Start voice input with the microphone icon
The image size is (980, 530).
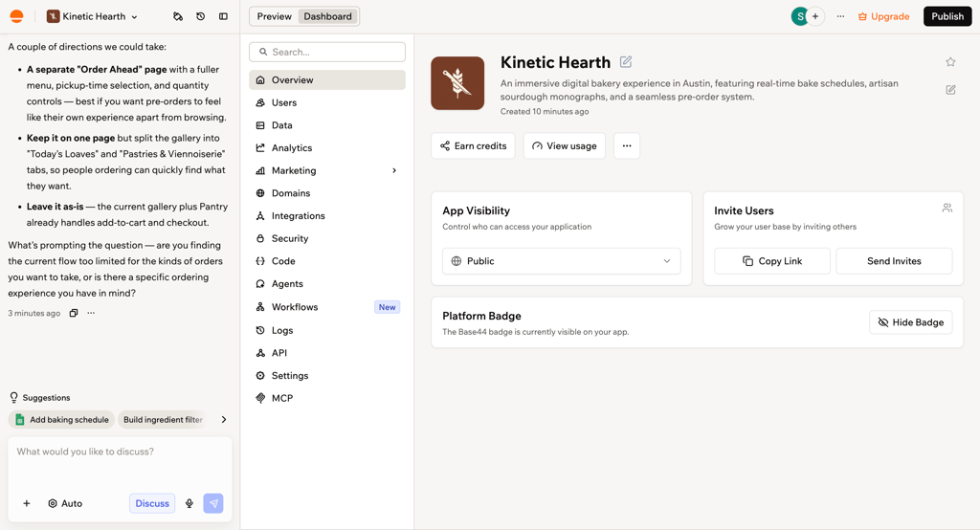tap(189, 503)
